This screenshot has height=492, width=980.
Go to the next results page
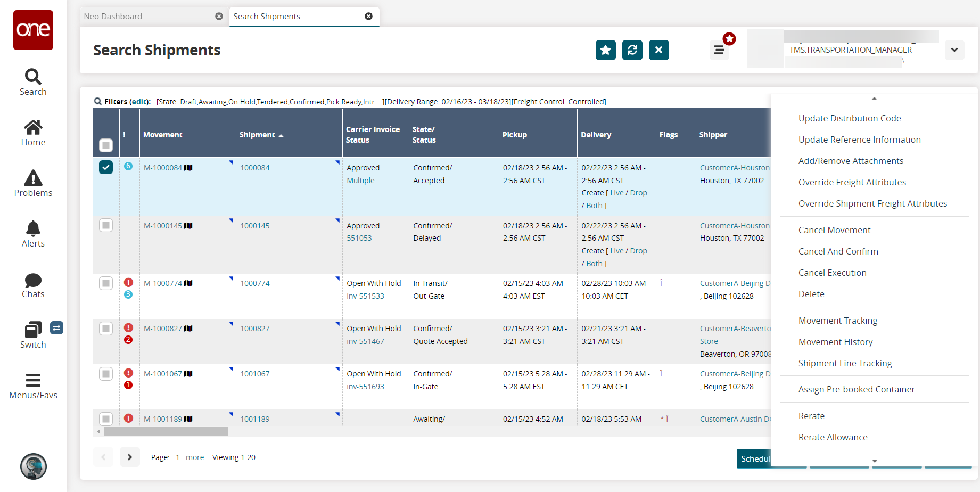[x=130, y=457]
